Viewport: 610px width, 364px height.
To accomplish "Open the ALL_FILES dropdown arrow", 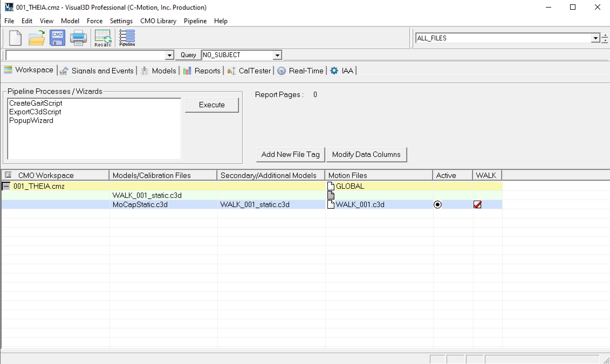I will [x=595, y=38].
